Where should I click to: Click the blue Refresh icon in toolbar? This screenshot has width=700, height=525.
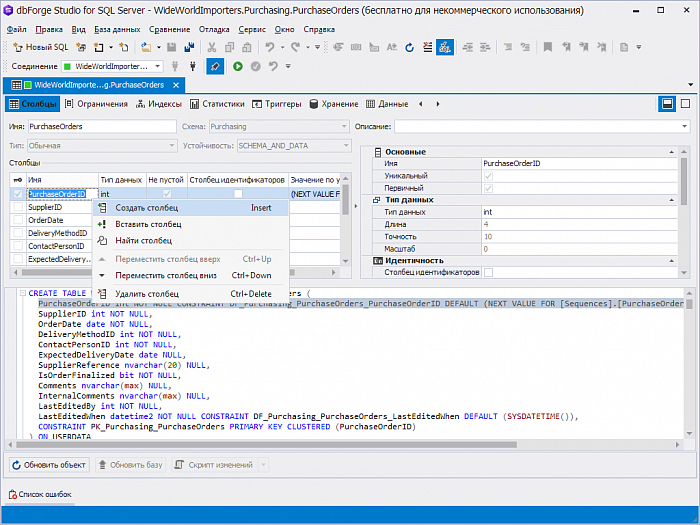tap(409, 47)
